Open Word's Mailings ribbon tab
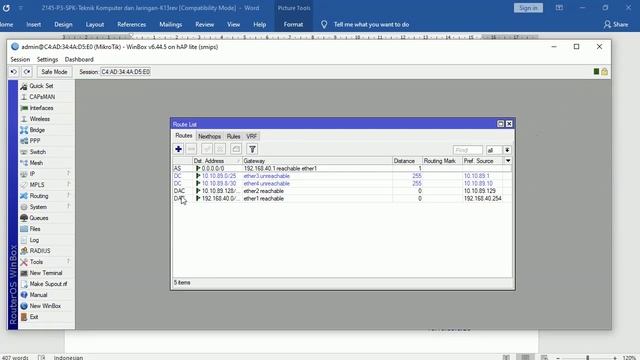The width and height of the screenshot is (640, 360). tap(171, 24)
